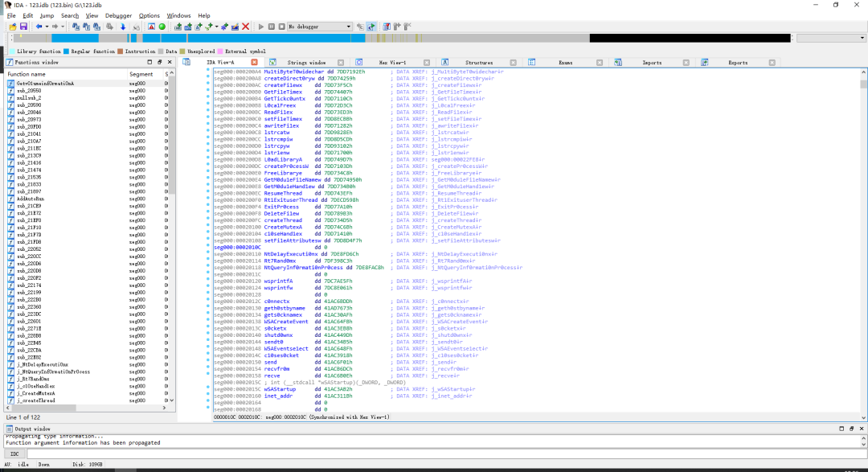868x472 pixels.
Task: Jump back with the blue left arrow
Action: [39, 27]
